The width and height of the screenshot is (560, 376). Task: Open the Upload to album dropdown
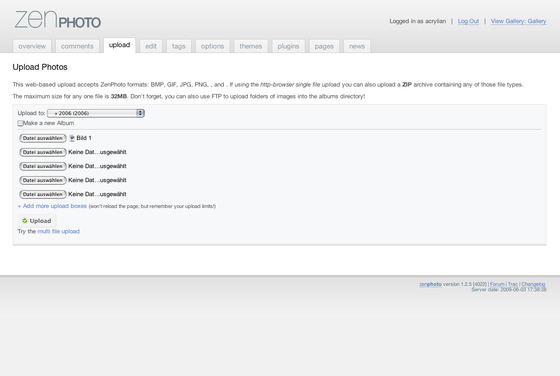point(96,113)
